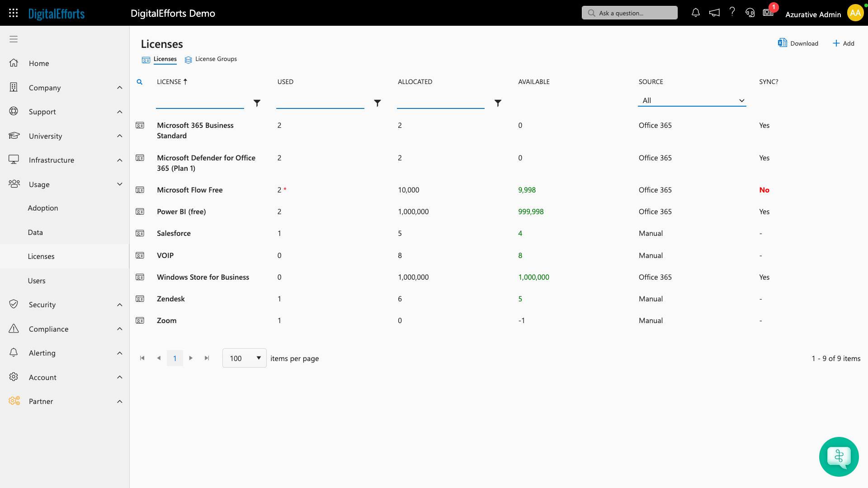Screen dimensions: 868x488
Task: Go to last page of results
Action: click(x=207, y=358)
